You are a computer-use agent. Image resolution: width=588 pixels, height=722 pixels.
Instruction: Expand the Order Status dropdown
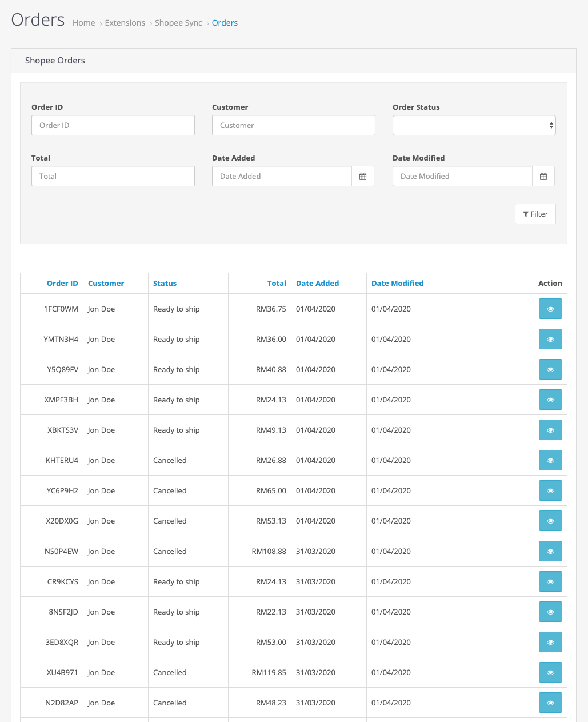(x=474, y=125)
